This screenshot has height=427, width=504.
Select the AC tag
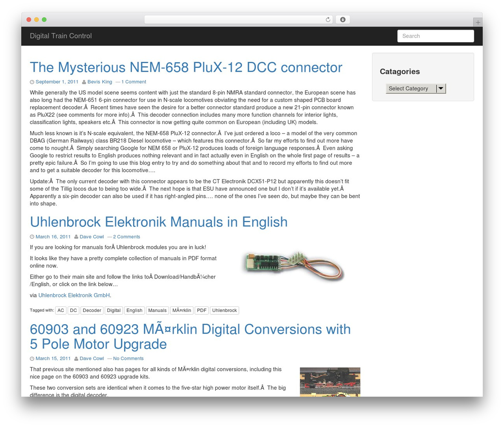[x=61, y=310]
